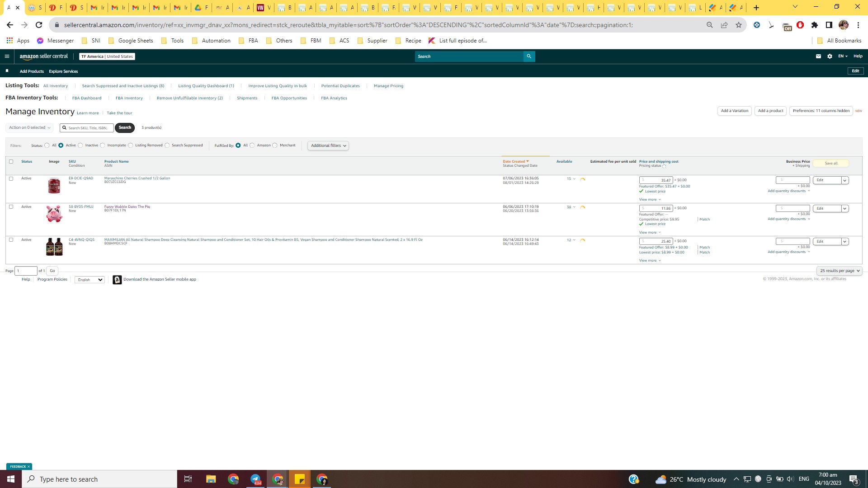Open the settings gear icon
The width and height of the screenshot is (868, 488).
click(830, 56)
